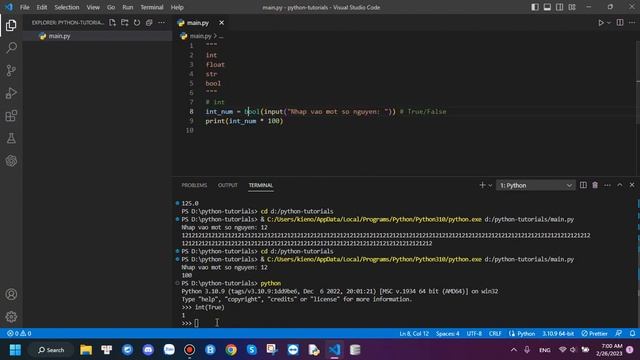Add a new terminal with plus
Viewport: 640px width, 360px height.
coord(482,185)
